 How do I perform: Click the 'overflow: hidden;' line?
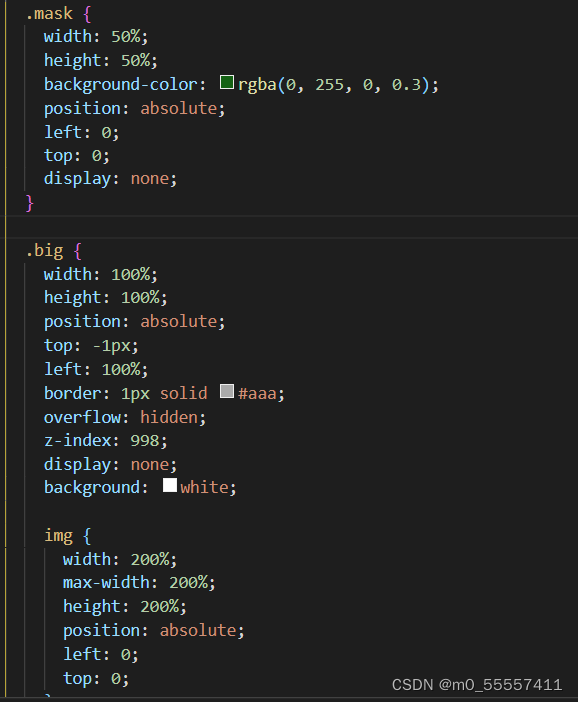pos(125,417)
